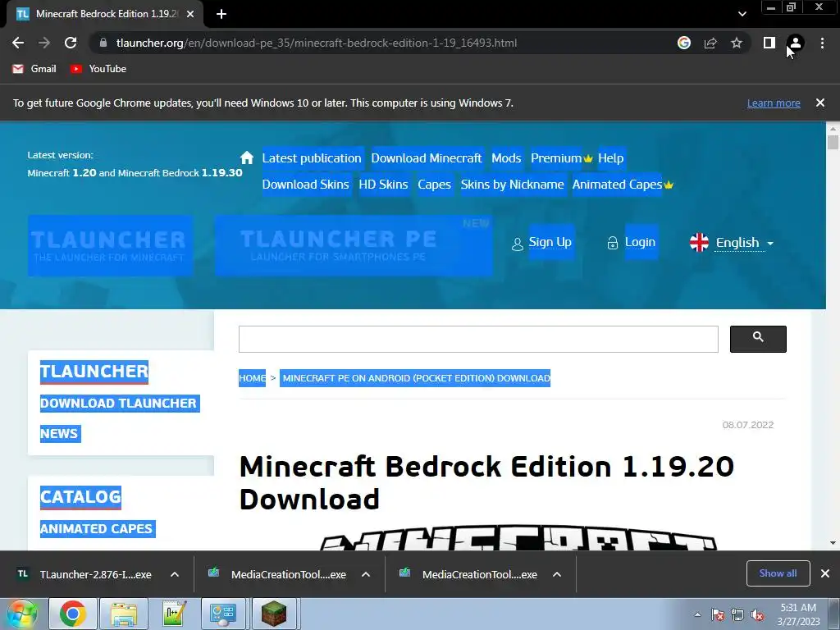840x630 pixels.
Task: Click the muted volume tray icon
Action: 757,615
